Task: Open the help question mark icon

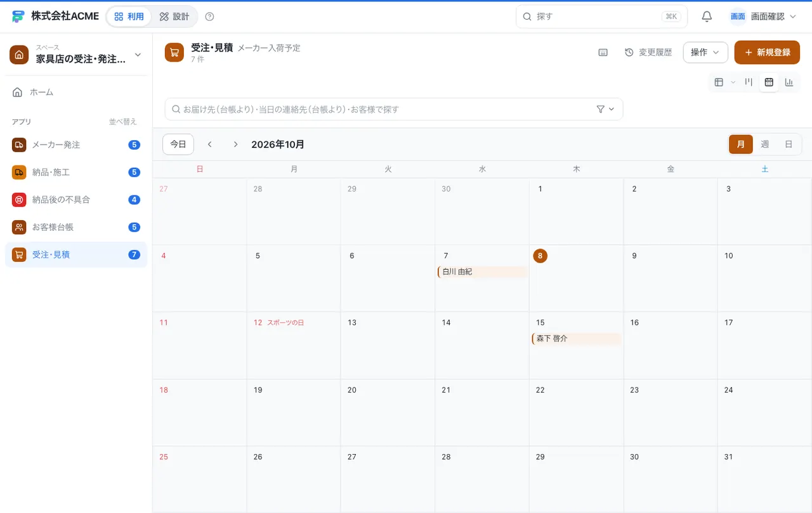Action: coord(210,16)
